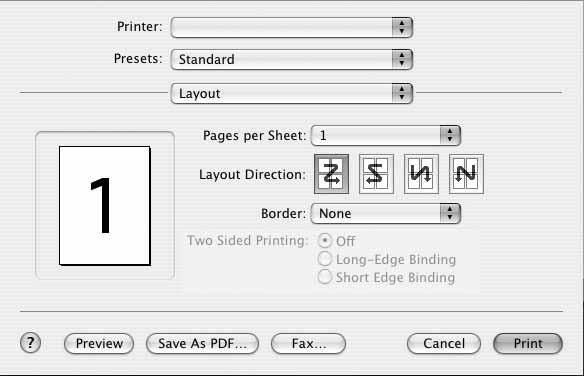This screenshot has width=584, height=376.
Task: Open the Pages per Sheet dropdown
Action: pos(386,135)
